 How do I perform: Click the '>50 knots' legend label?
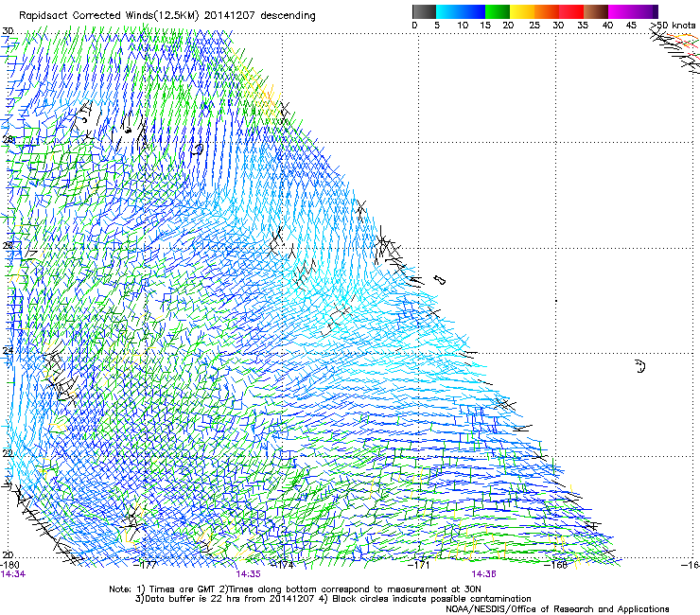coord(673,26)
